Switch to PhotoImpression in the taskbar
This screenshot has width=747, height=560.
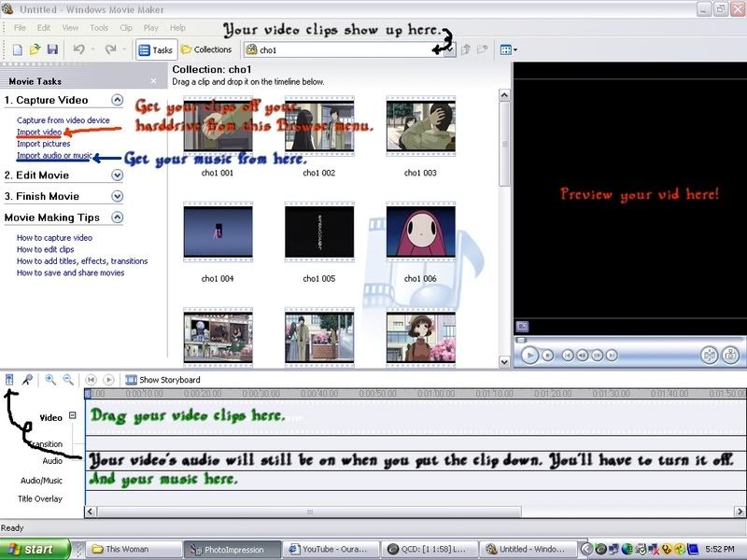[232, 549]
